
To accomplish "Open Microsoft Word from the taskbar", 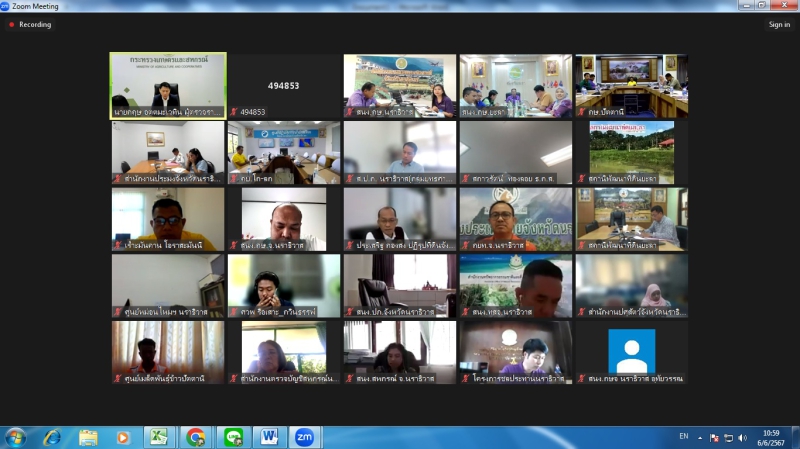I will pos(269,437).
